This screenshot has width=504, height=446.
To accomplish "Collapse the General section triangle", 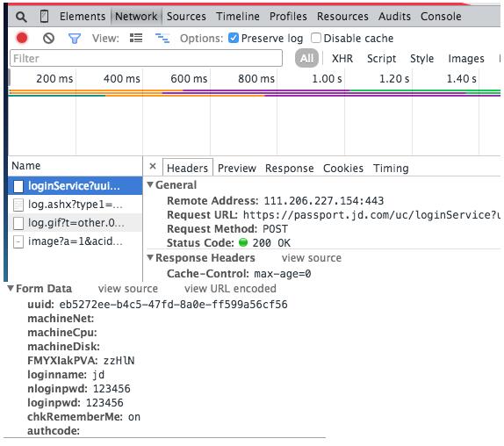I will click(150, 184).
